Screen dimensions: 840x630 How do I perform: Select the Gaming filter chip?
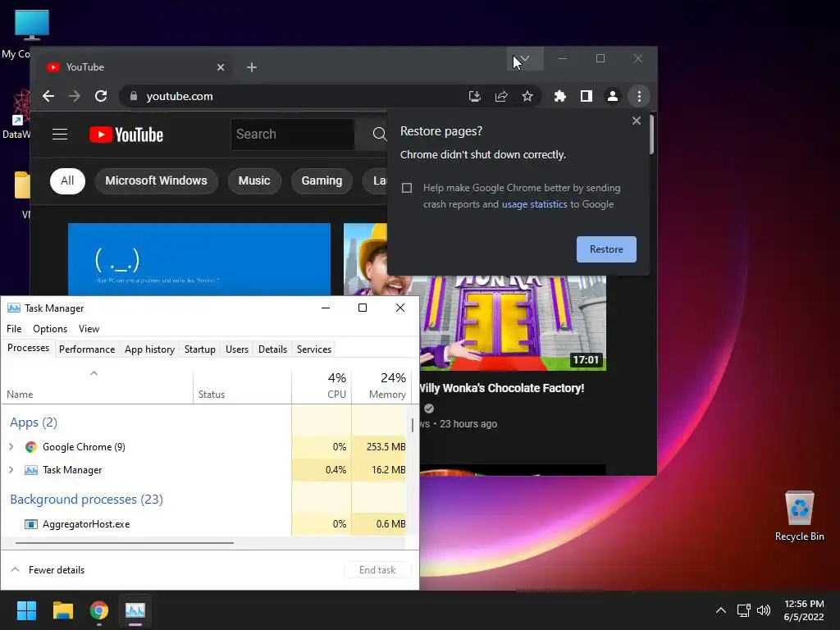point(322,180)
